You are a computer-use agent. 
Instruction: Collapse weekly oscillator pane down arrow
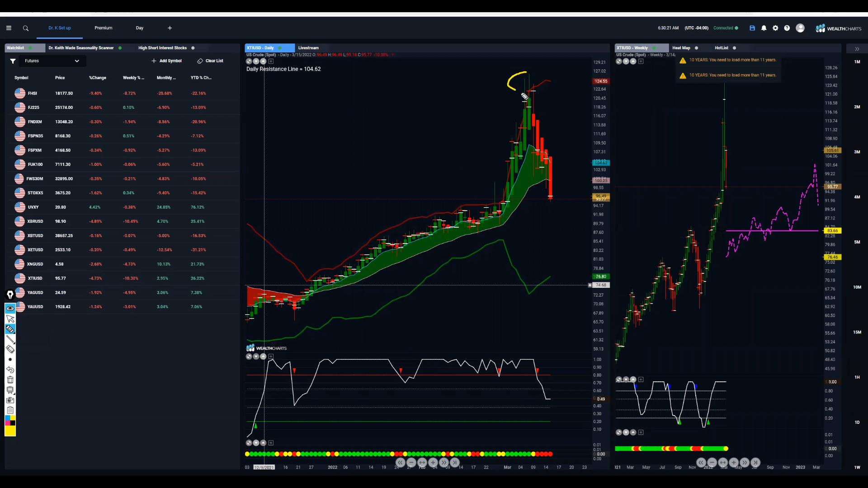pos(626,380)
